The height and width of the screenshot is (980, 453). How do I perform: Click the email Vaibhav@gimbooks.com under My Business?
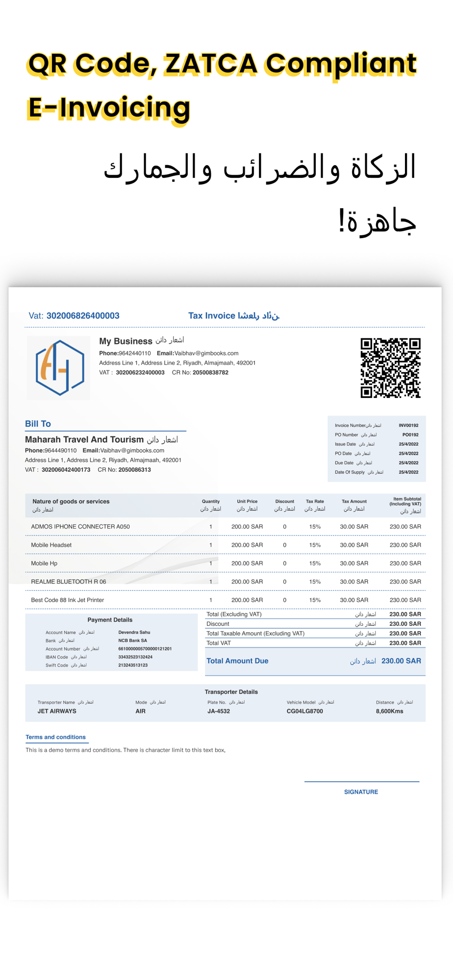(206, 353)
